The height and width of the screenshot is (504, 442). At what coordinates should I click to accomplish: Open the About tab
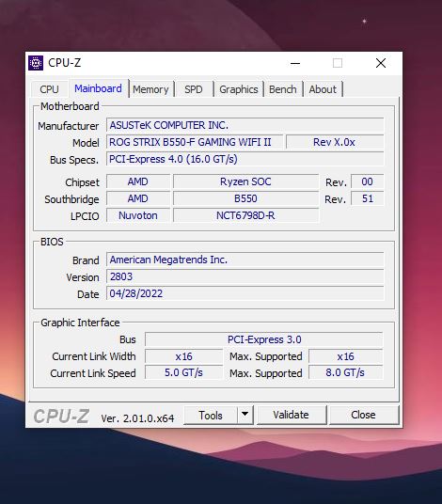(323, 89)
